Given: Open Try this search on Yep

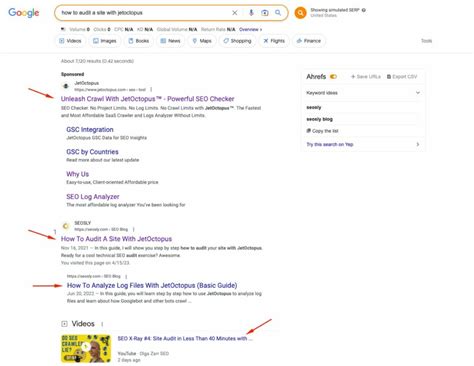Looking at the screenshot, I should (x=363, y=144).
